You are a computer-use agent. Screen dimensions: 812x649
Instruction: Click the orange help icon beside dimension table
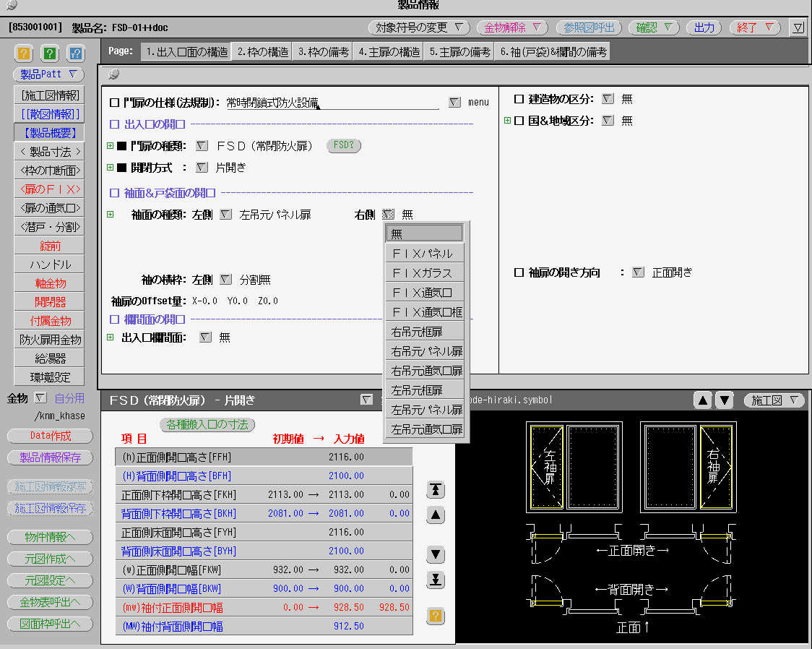point(436,615)
